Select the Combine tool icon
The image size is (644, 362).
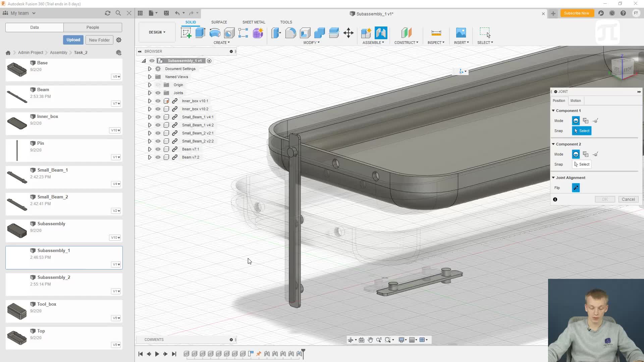pyautogui.click(x=319, y=33)
